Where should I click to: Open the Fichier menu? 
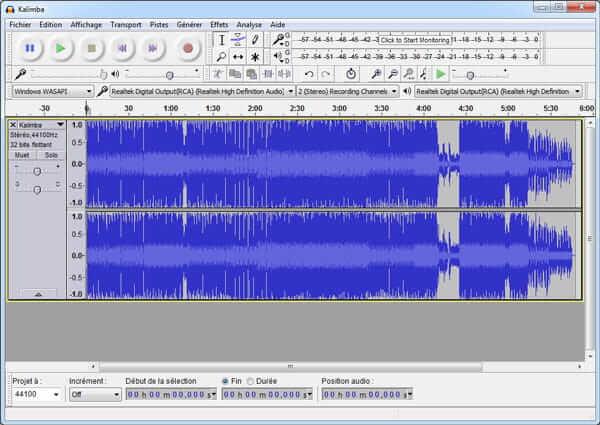[x=20, y=24]
